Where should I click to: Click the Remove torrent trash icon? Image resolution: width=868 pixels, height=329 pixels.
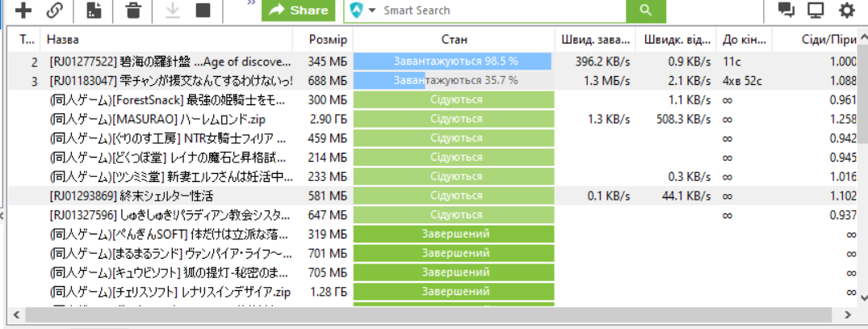click(x=133, y=10)
